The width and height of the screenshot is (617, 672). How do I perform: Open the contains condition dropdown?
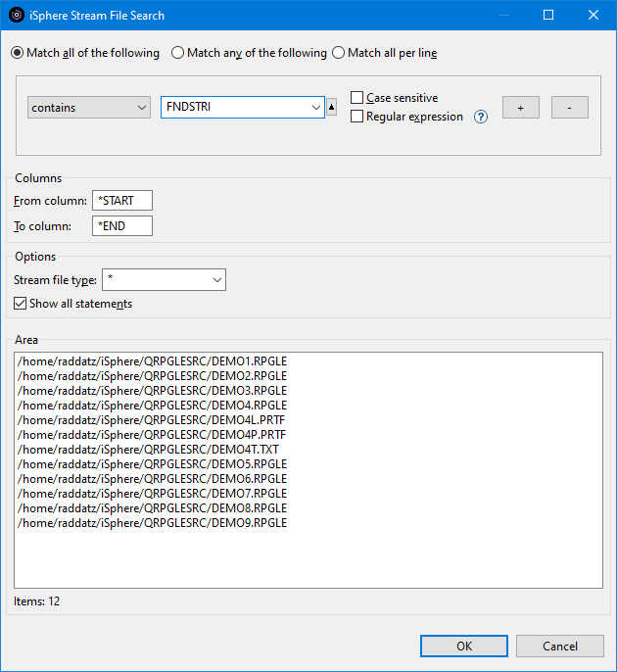pyautogui.click(x=89, y=107)
